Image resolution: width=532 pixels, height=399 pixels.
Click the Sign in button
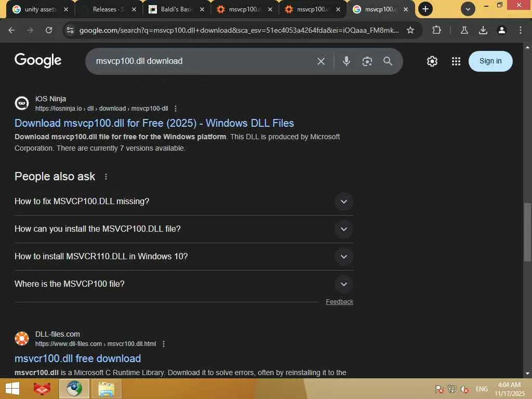(x=490, y=61)
